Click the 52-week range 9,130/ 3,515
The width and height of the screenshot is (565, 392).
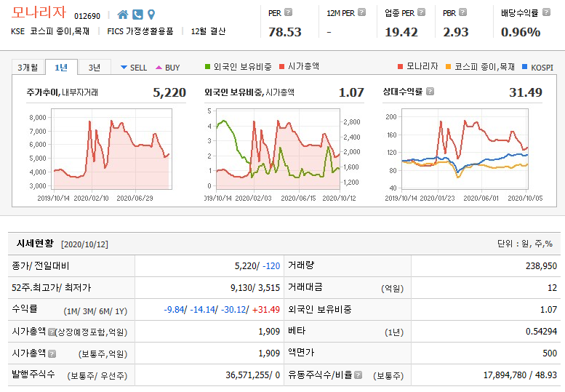[255, 288]
